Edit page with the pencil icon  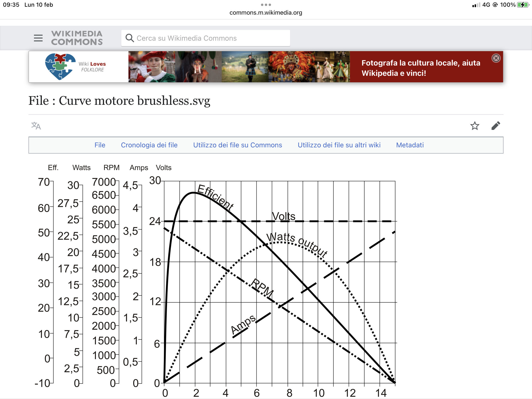click(x=496, y=126)
